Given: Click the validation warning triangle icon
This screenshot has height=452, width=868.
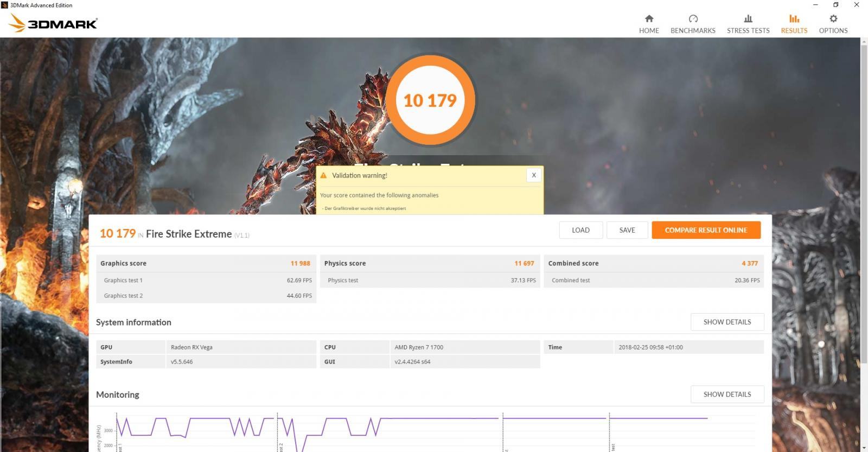Looking at the screenshot, I should click(324, 175).
